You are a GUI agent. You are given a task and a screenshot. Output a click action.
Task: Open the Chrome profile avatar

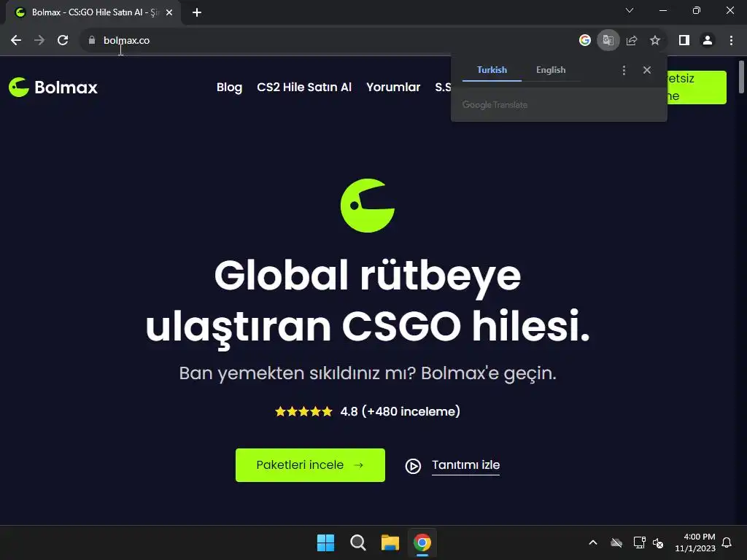(708, 41)
